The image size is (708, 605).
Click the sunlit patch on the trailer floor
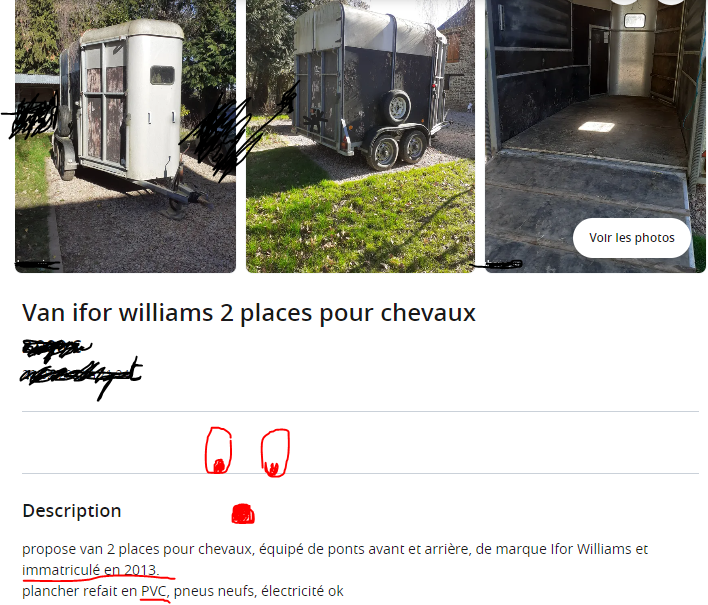[596, 126]
